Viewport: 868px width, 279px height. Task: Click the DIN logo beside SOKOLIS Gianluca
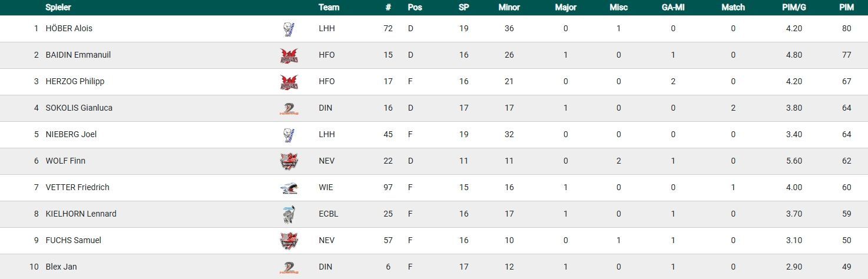coord(289,108)
